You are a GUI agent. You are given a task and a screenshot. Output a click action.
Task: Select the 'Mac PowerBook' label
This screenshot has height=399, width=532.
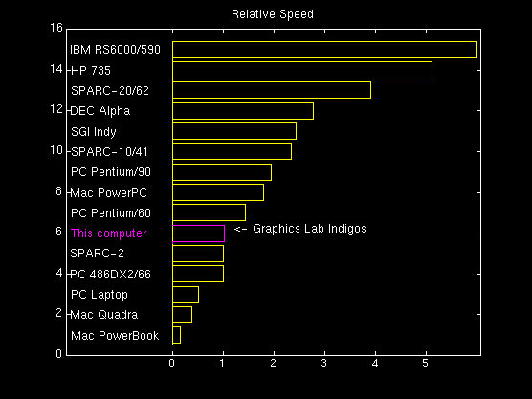[115, 336]
